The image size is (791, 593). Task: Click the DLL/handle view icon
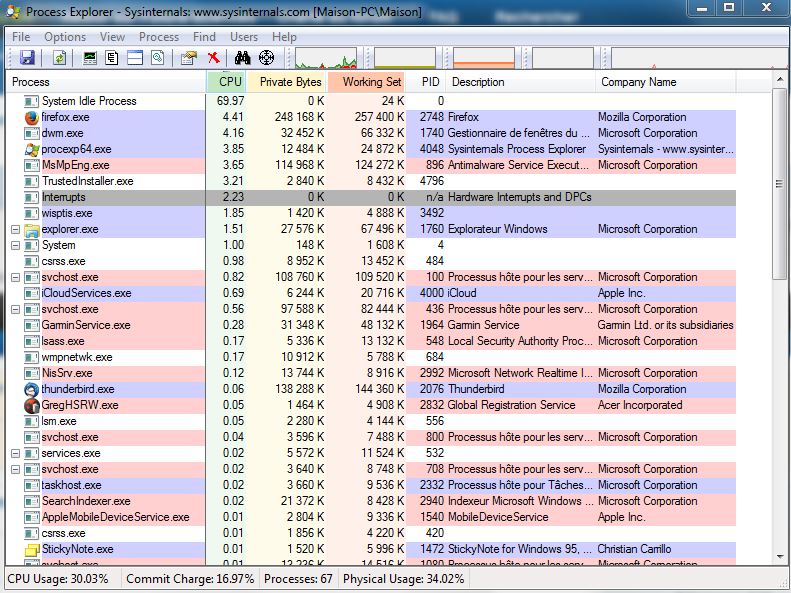(157, 58)
